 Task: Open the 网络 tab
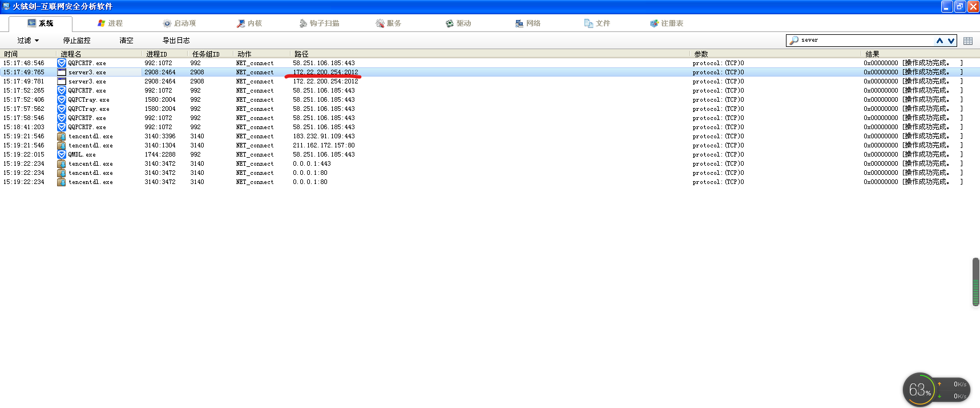click(528, 23)
